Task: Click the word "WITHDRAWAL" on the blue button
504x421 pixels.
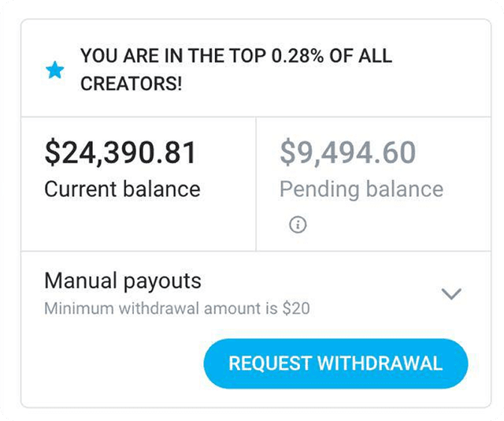Action: point(380,363)
